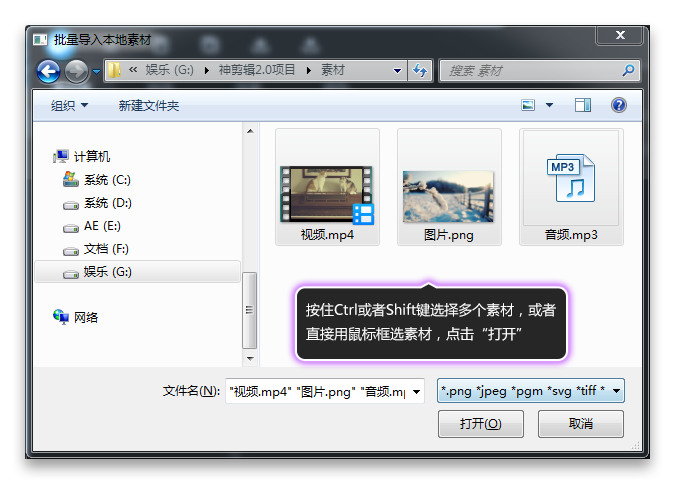Select the 音频.mp3 MP3 file icon
The width and height of the screenshot is (675, 484).
click(571, 178)
